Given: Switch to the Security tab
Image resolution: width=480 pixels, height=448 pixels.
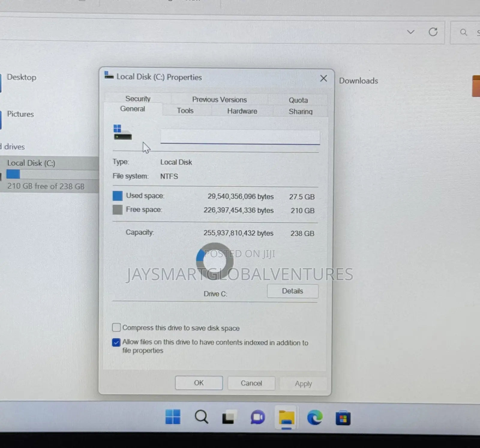Looking at the screenshot, I should (138, 99).
